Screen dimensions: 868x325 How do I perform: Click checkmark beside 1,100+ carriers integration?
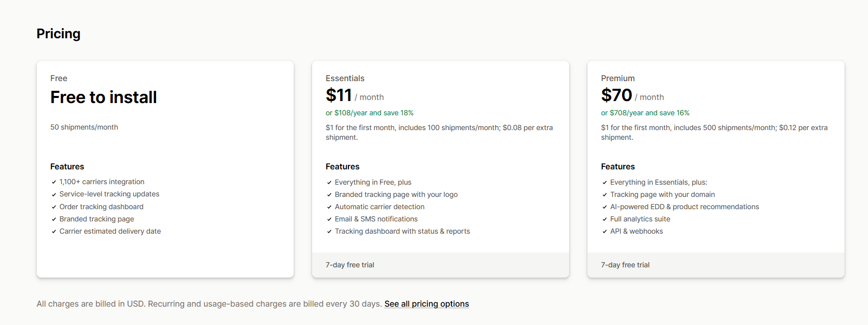tap(54, 182)
